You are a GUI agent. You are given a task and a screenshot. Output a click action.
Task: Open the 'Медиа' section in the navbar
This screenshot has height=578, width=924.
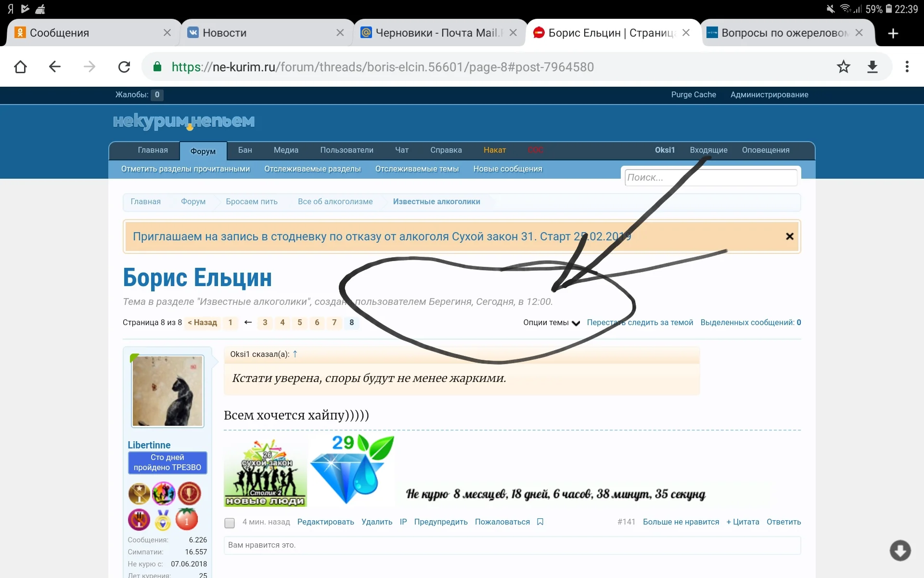tap(286, 150)
